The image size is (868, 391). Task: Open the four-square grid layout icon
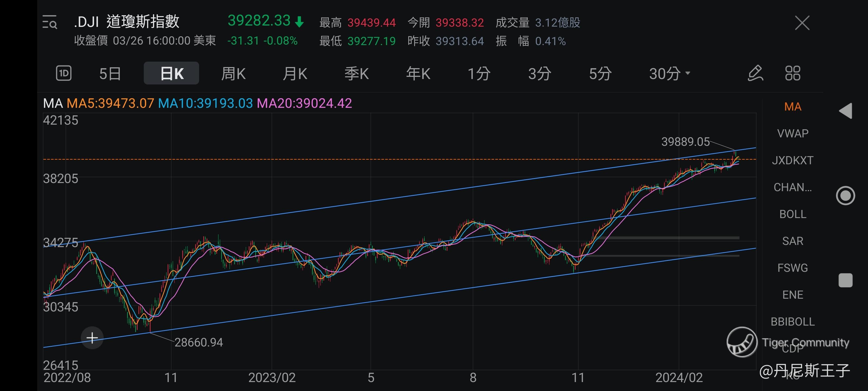(793, 73)
